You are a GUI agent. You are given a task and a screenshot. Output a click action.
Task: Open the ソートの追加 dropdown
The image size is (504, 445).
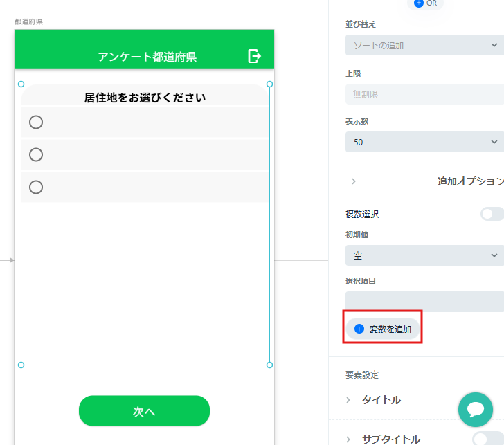pyautogui.click(x=424, y=45)
